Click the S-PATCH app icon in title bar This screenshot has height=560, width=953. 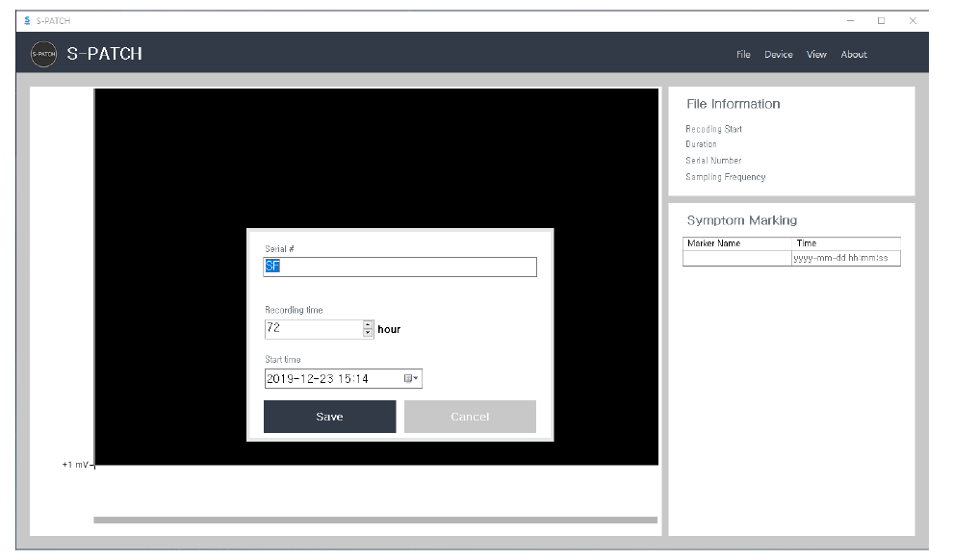coord(26,20)
